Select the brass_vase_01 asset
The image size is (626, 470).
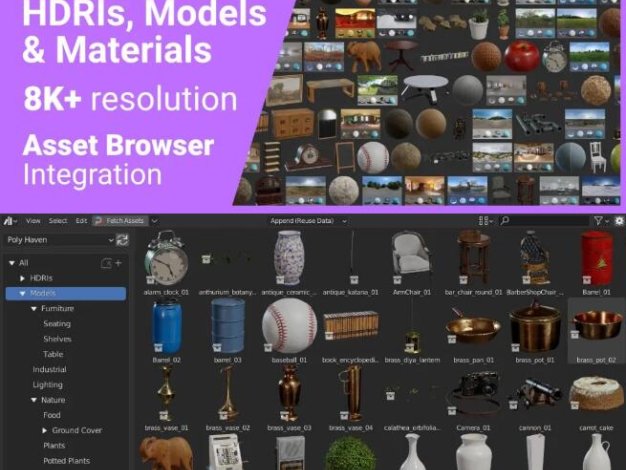[166, 399]
